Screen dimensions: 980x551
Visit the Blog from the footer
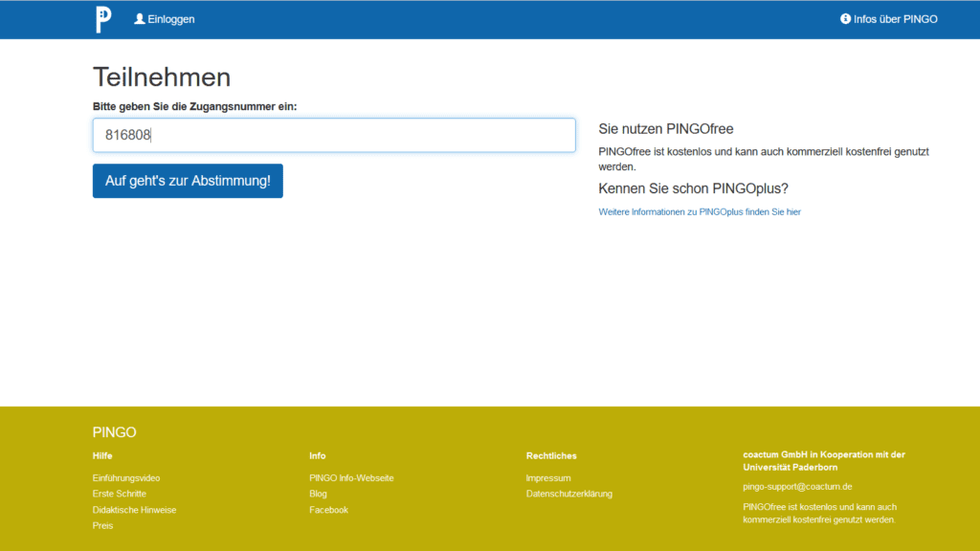(317, 493)
